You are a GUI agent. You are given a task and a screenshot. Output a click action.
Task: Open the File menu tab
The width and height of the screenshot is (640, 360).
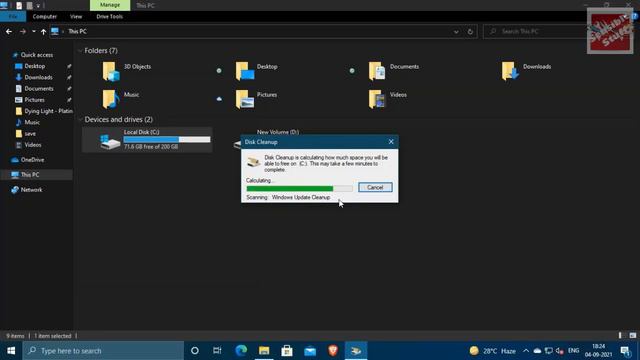[x=13, y=16]
